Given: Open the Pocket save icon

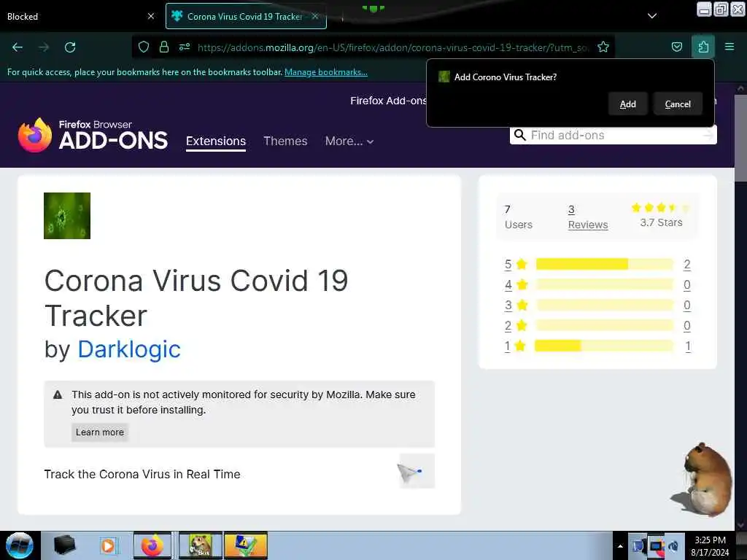Looking at the screenshot, I should pyautogui.click(x=676, y=47).
